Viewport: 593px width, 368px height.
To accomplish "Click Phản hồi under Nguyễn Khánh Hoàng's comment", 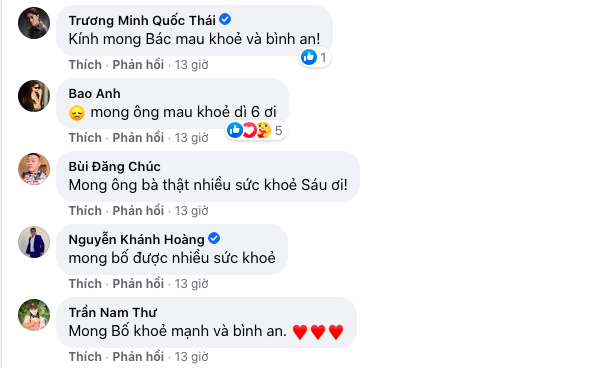I will coord(138,284).
